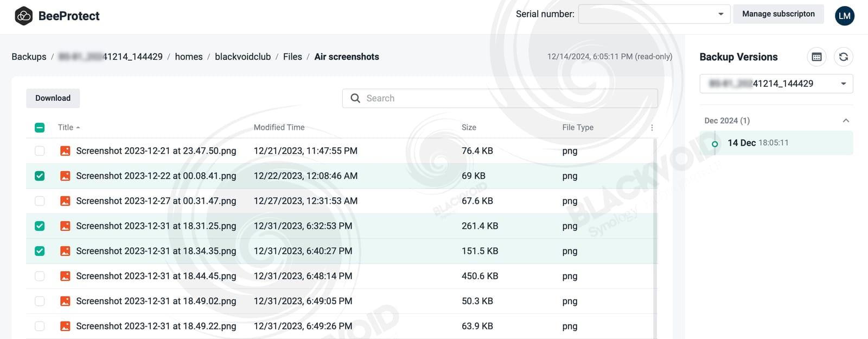The image size is (868, 339).
Task: Click image icon for Screenshot 2023-12-31 at 18.44.45.png
Action: tap(65, 276)
